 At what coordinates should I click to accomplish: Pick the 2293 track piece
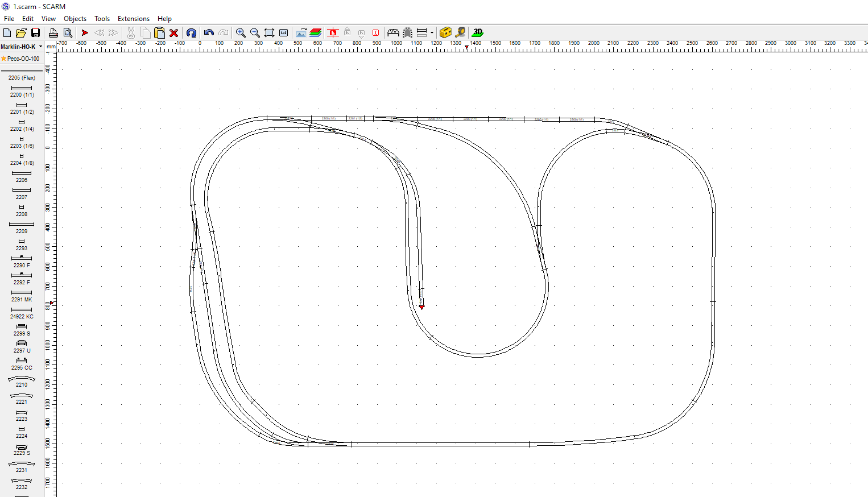pyautogui.click(x=22, y=245)
